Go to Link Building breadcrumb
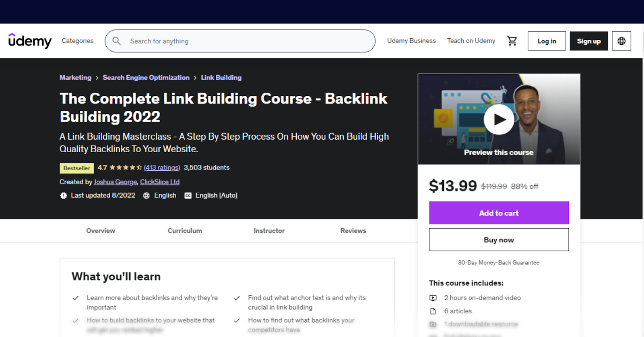Screen dimensions: 644x337 tap(221, 77)
